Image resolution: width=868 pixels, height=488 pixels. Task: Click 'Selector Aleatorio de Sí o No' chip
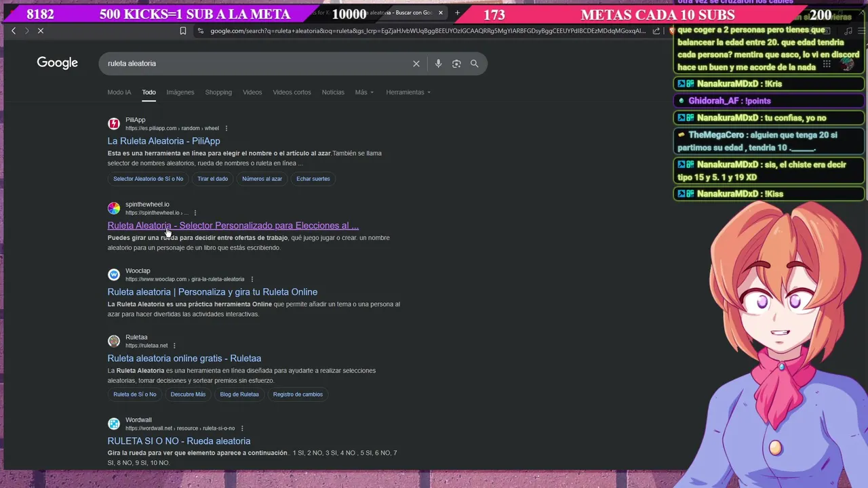point(148,179)
